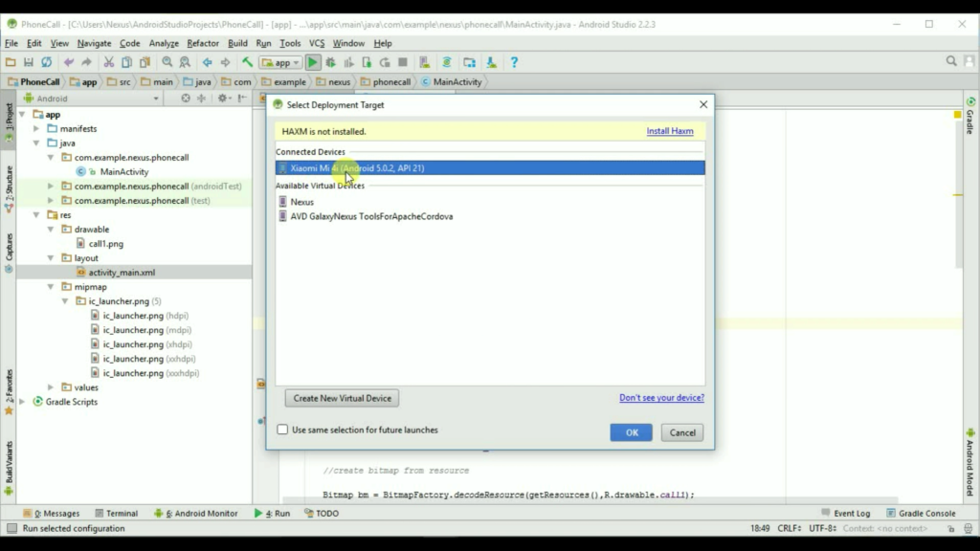This screenshot has width=980, height=551.
Task: Select call1.png in drawable folder
Action: [x=105, y=244]
